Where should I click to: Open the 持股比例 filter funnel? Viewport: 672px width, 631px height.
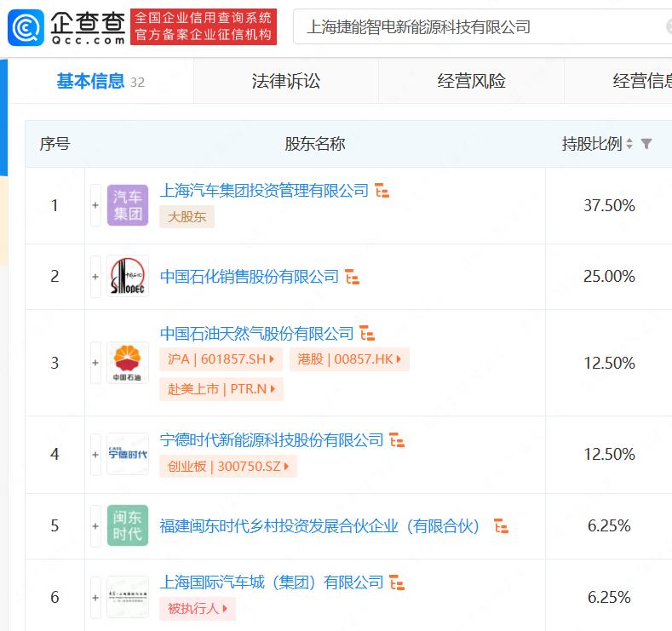(x=646, y=144)
